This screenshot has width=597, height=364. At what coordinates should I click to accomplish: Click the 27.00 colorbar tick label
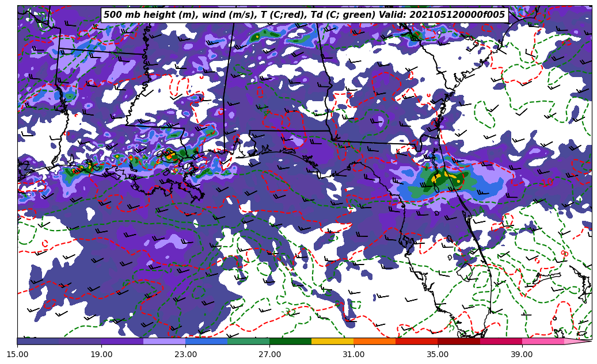[269, 354]
